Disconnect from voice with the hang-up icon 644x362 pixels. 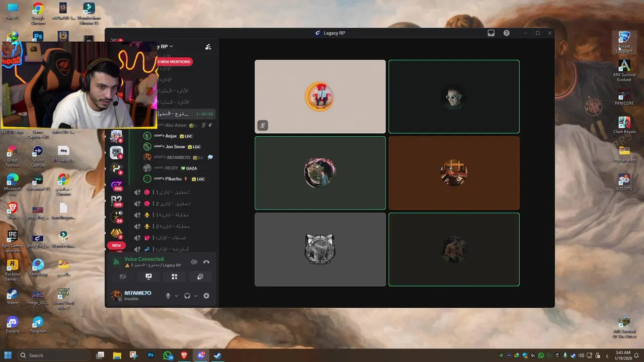pos(206,262)
